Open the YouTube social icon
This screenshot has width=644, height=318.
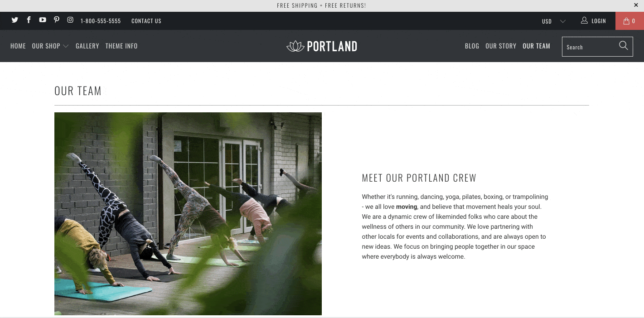pos(43,20)
